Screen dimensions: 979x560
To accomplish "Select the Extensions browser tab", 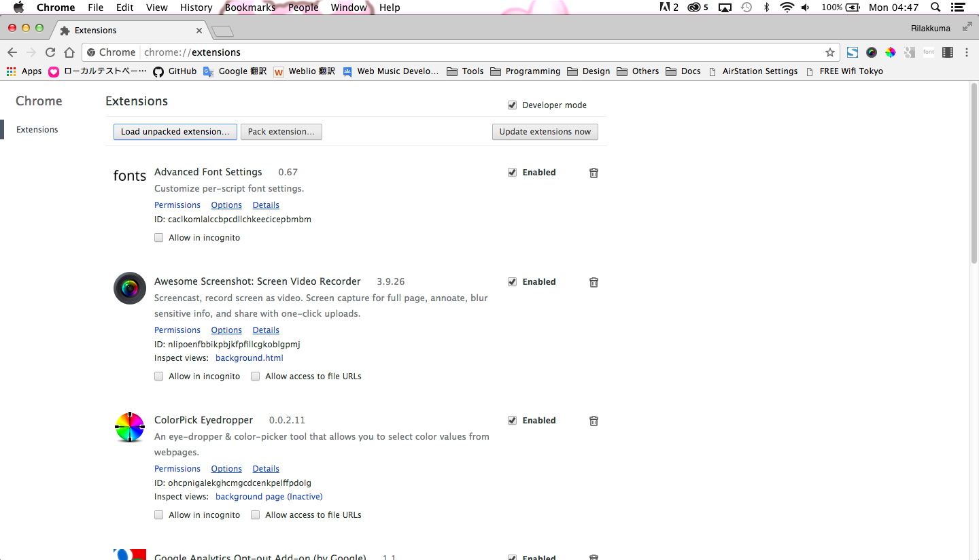I will pyautogui.click(x=131, y=31).
